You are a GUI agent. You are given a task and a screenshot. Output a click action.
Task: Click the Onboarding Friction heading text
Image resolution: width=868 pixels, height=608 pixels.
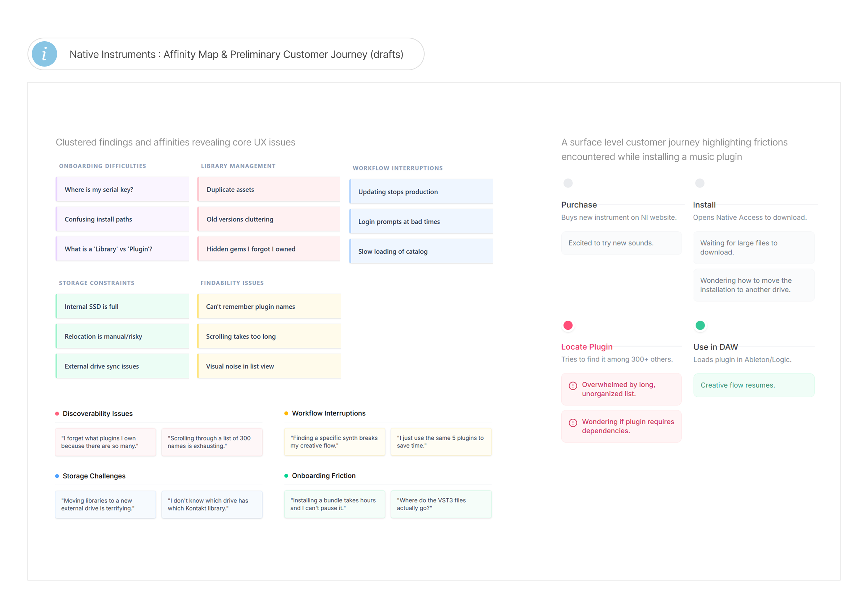coord(324,476)
